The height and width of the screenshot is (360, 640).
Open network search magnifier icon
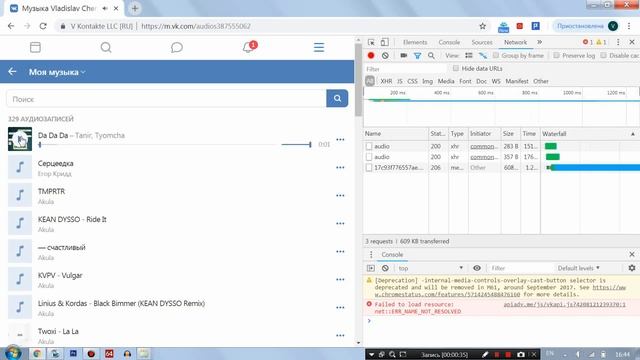click(x=431, y=55)
